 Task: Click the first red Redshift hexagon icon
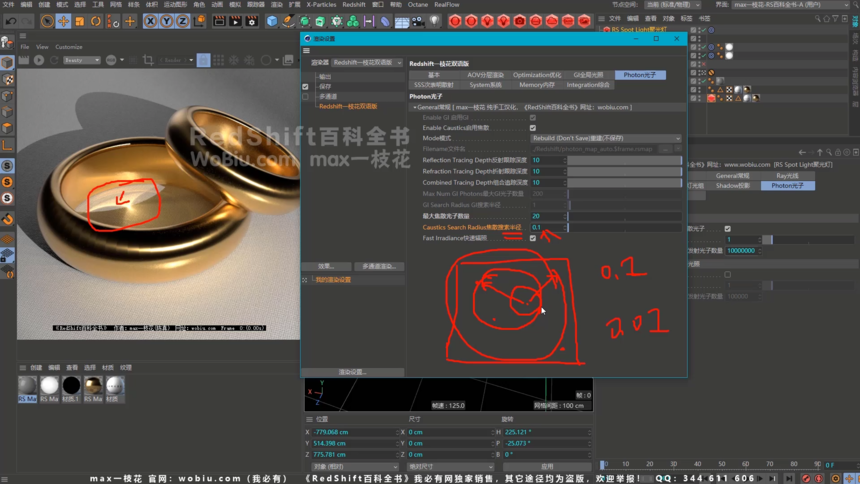[x=455, y=21]
